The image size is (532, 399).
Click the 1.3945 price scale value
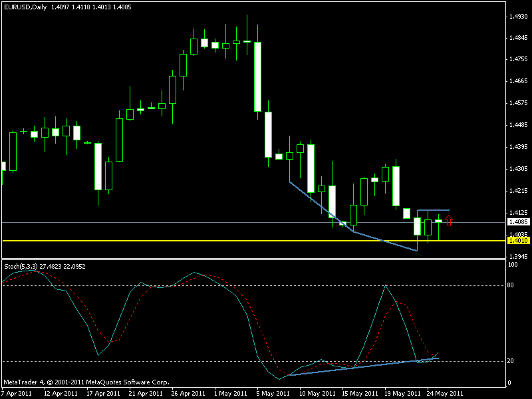519,257
